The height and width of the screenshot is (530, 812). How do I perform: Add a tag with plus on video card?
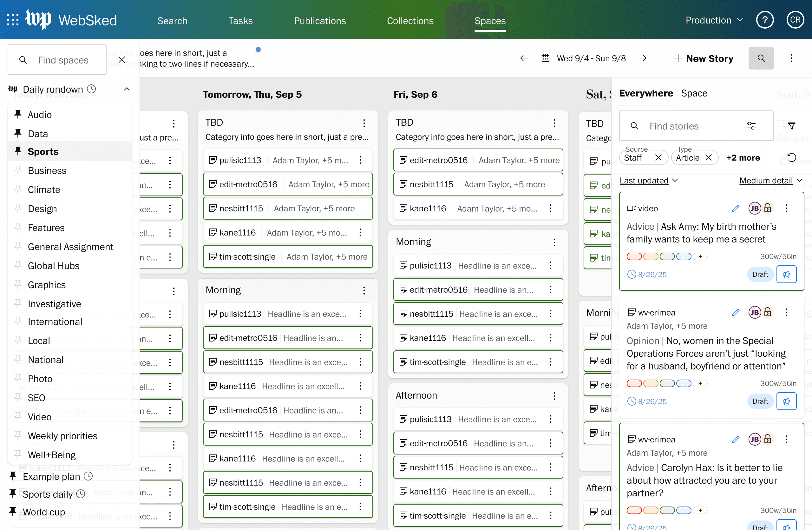pos(700,256)
